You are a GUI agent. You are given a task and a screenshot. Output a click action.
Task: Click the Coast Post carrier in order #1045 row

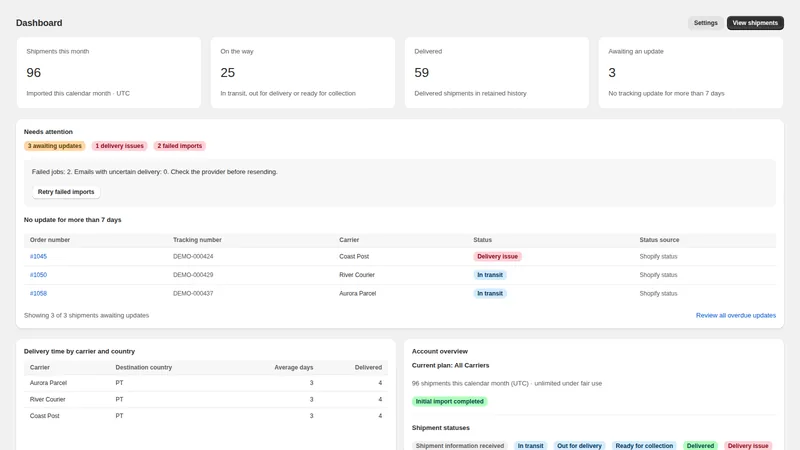(x=354, y=257)
